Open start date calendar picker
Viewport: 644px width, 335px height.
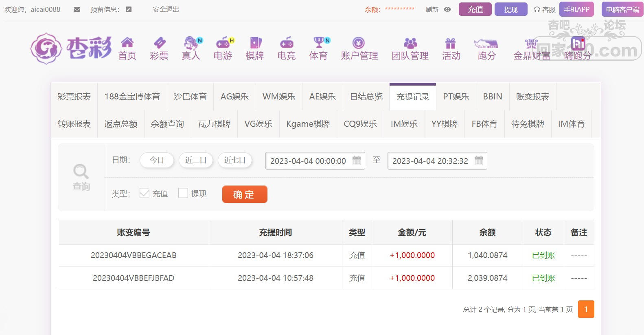[x=356, y=160]
